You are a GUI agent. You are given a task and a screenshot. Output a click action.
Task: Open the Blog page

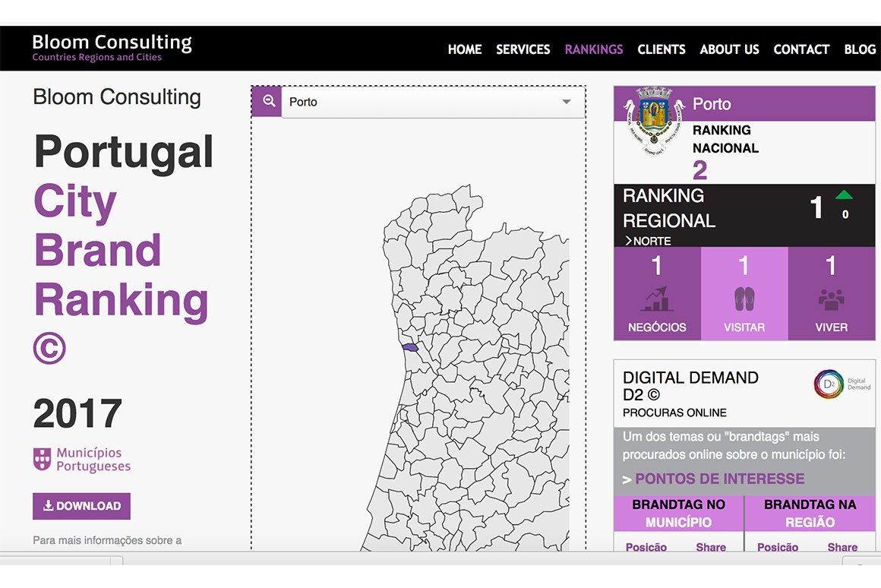860,49
